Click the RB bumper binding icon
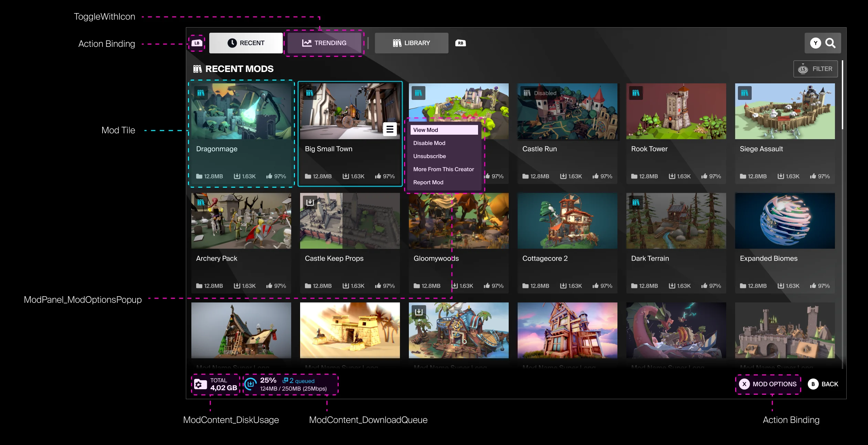 (461, 43)
